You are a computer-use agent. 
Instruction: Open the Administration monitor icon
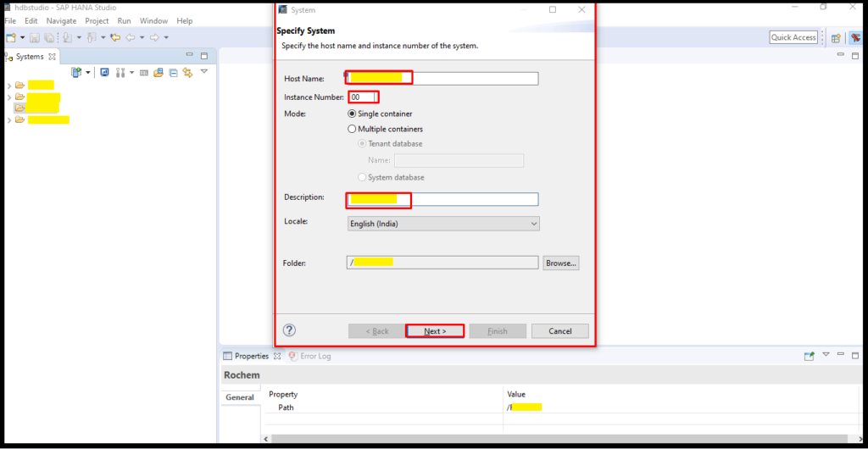click(x=104, y=73)
